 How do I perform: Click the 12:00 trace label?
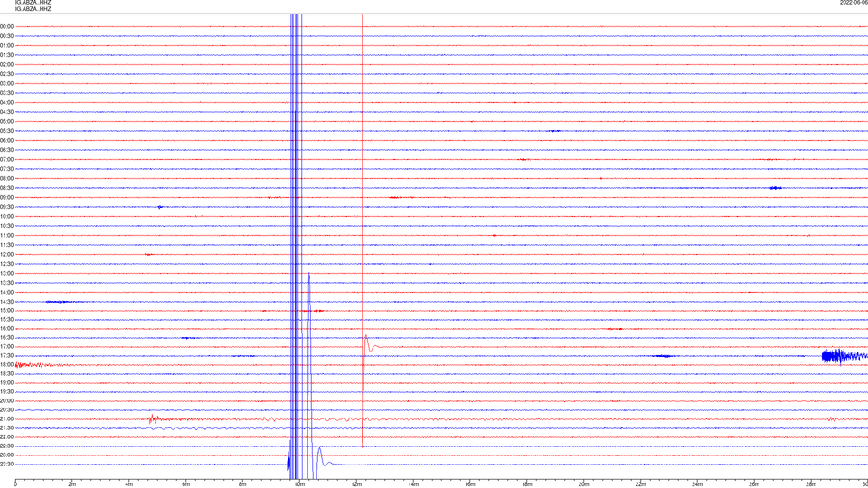pos(6,255)
